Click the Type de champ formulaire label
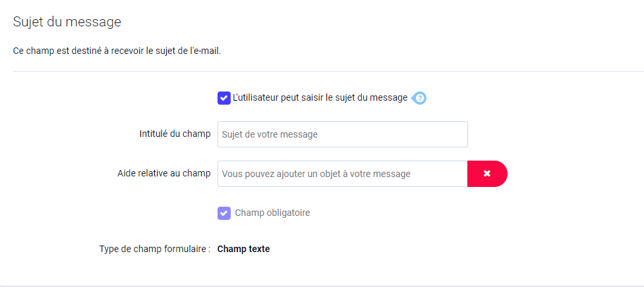The image size is (644, 287). pos(155,249)
